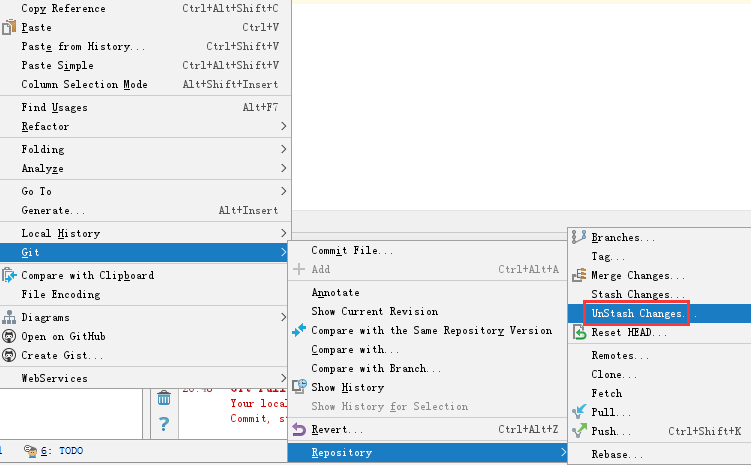Viewport: 751px width, 465px height.
Task: Choose Stash Changes from Repository menu
Action: [631, 294]
